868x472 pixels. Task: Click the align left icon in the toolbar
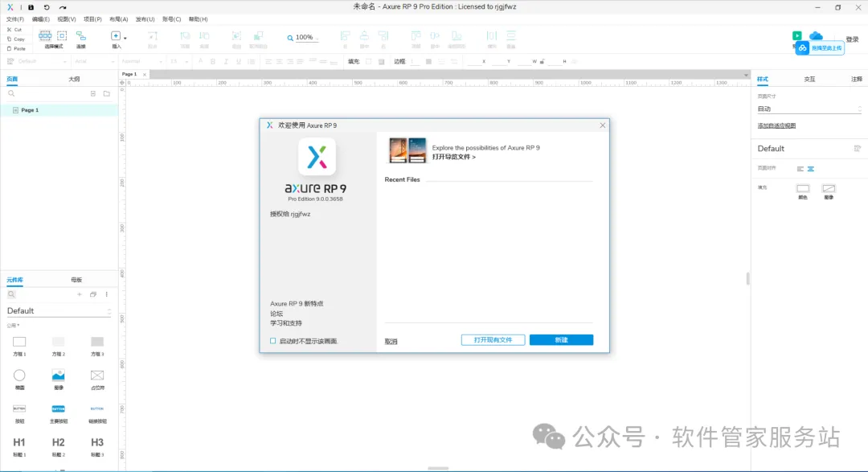point(345,36)
